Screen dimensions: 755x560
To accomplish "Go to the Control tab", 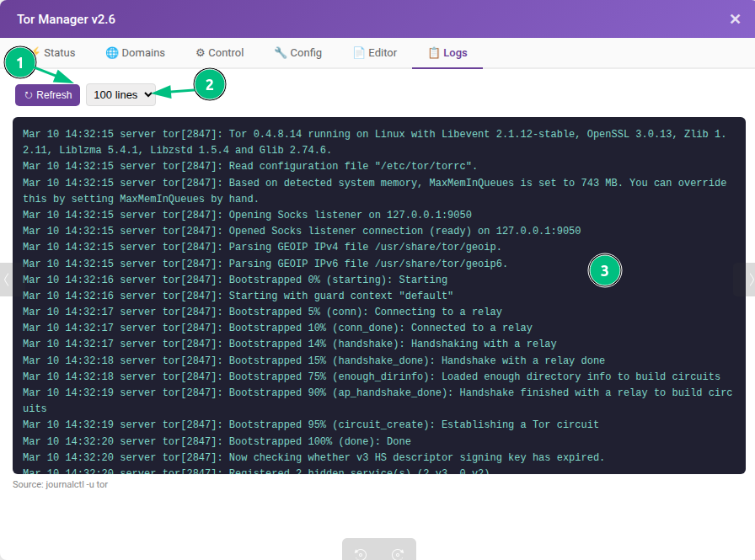I will pos(220,53).
